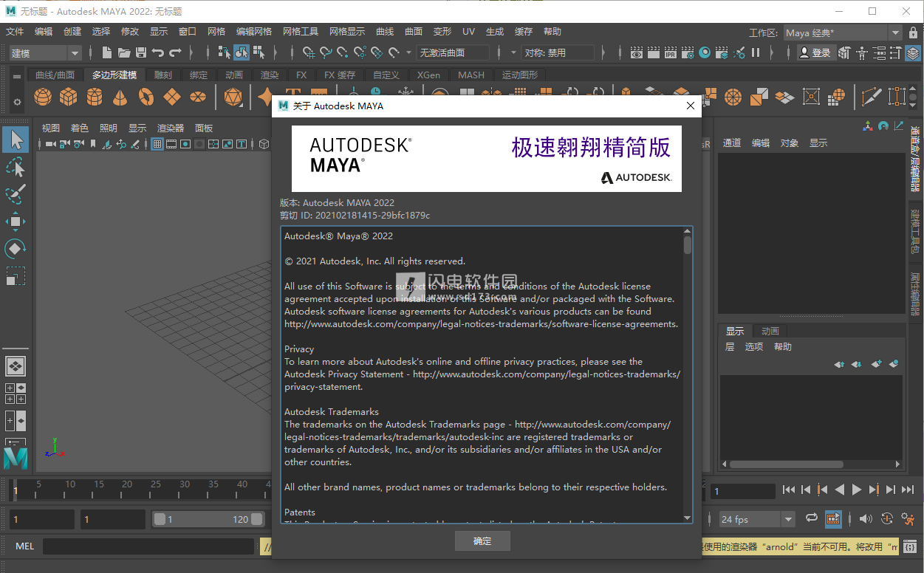The height and width of the screenshot is (573, 924).
Task: Click the Open Scene folder icon
Action: click(123, 52)
